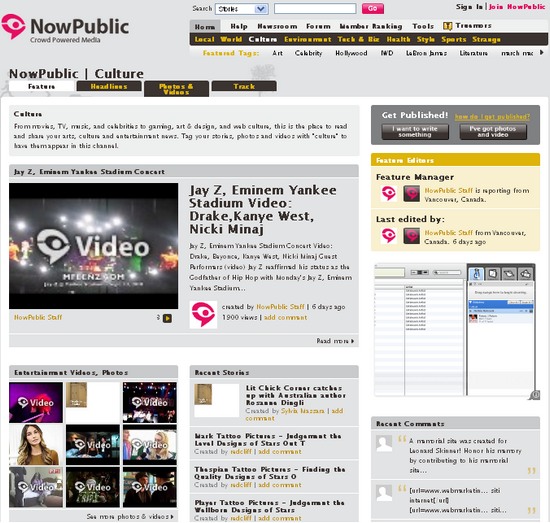Open Member Ranking menu item

pyautogui.click(x=371, y=26)
